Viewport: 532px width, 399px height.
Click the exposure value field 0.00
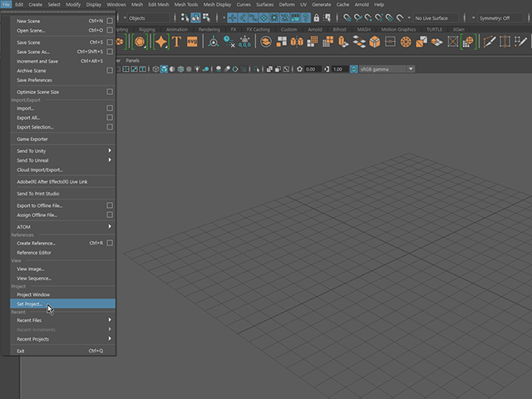tap(313, 69)
